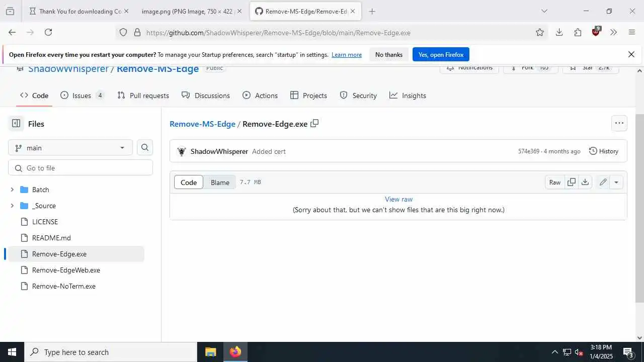The width and height of the screenshot is (644, 362).
Task: Open the Projects tab
Action: tap(308, 96)
